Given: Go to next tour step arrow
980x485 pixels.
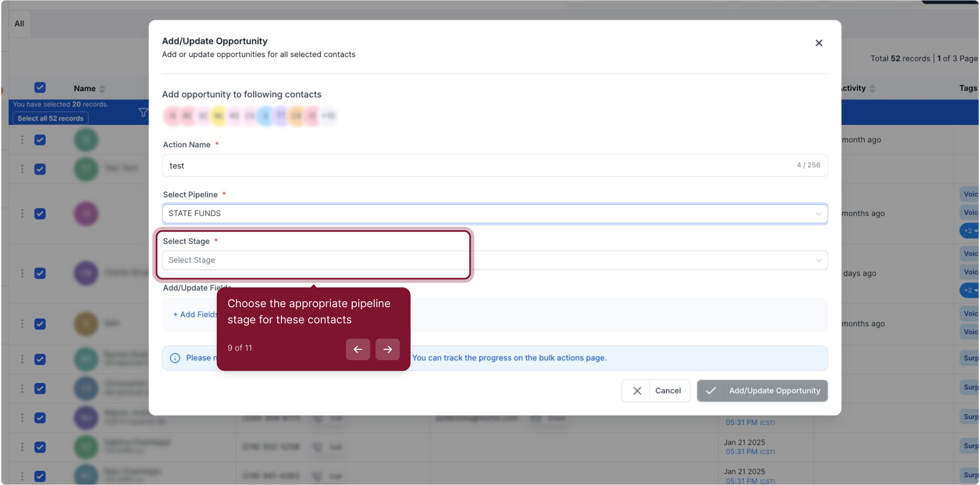Looking at the screenshot, I should tap(387, 349).
